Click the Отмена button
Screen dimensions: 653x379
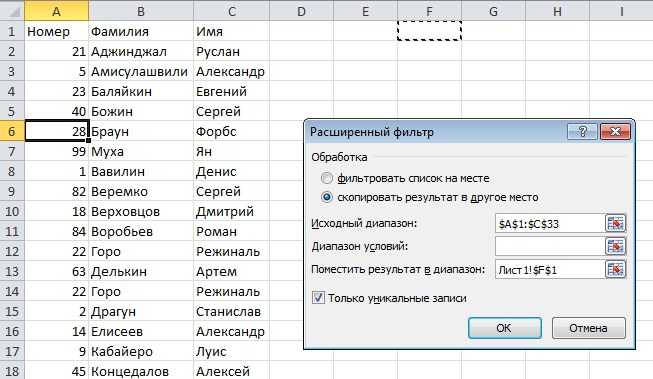588,328
